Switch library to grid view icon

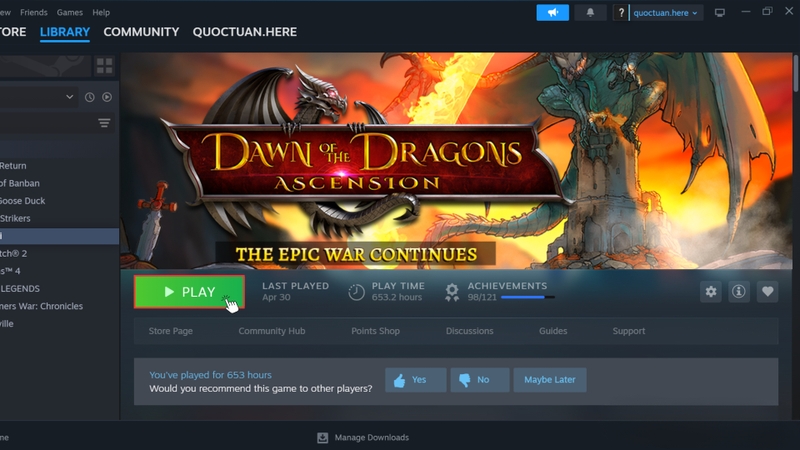105,66
